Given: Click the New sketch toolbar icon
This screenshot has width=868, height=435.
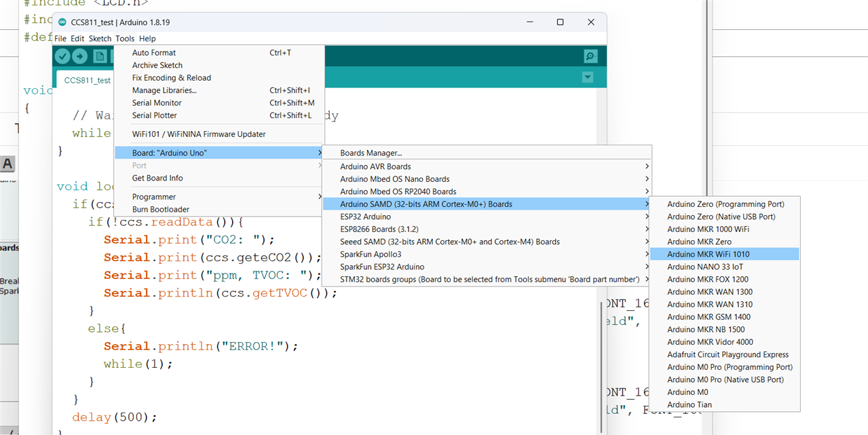Looking at the screenshot, I should click(100, 56).
